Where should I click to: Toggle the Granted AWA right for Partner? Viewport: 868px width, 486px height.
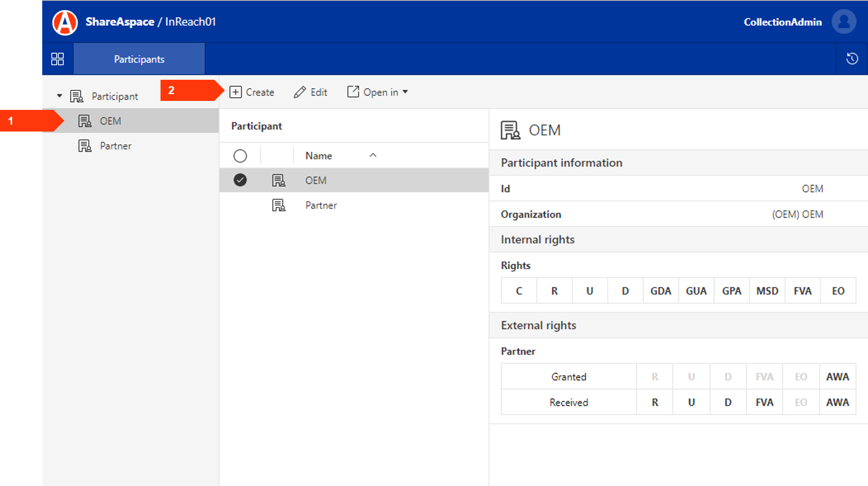[837, 377]
